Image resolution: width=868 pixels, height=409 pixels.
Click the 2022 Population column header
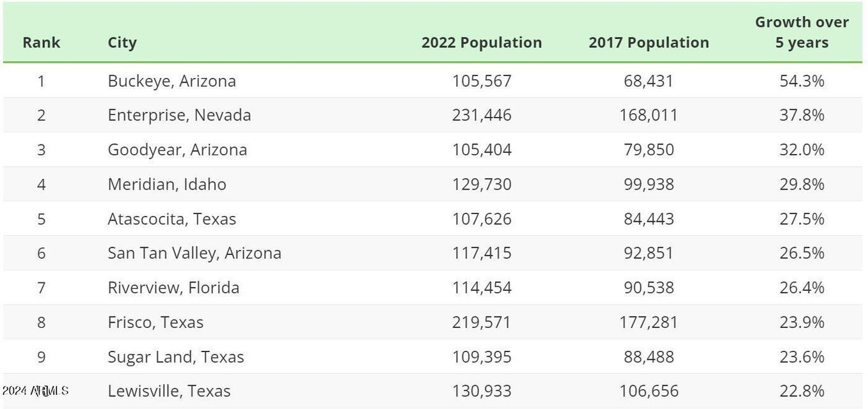(x=481, y=43)
